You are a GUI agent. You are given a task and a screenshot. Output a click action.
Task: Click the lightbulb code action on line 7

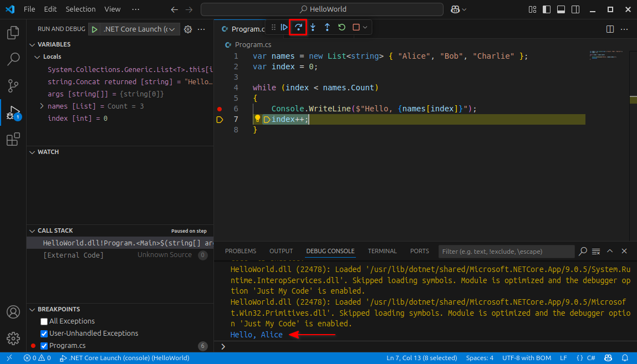coord(257,119)
